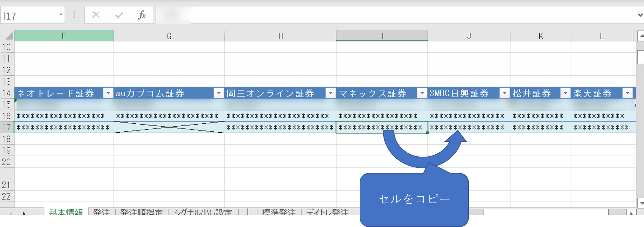644x227 pixels.
Task: Select row 17 header
Action: [x=7, y=128]
